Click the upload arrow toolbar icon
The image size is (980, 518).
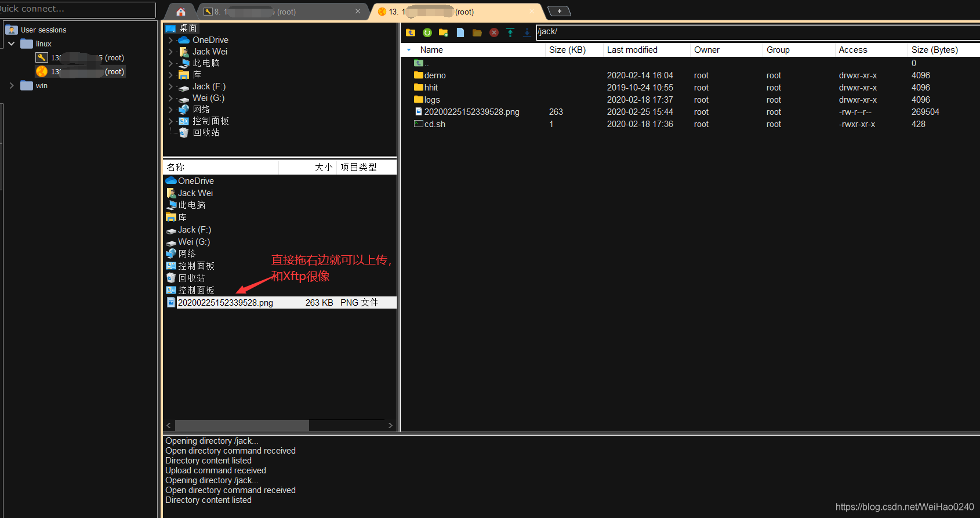(510, 32)
